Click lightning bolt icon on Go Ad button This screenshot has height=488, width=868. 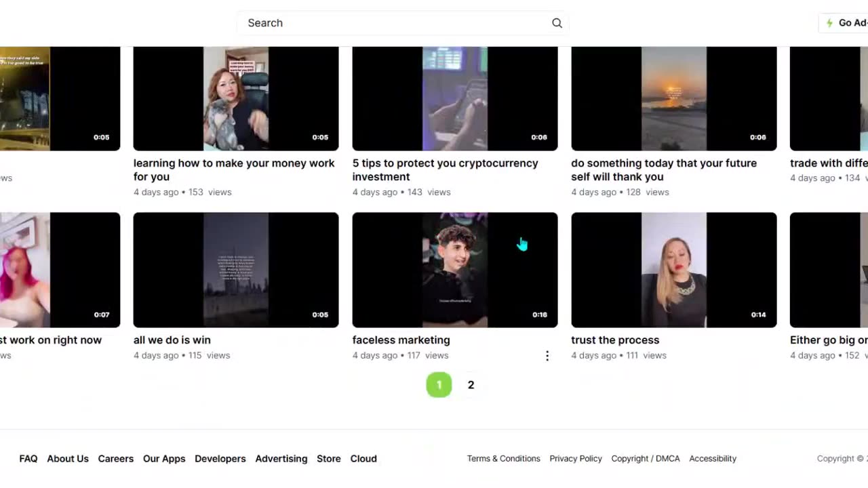click(829, 23)
